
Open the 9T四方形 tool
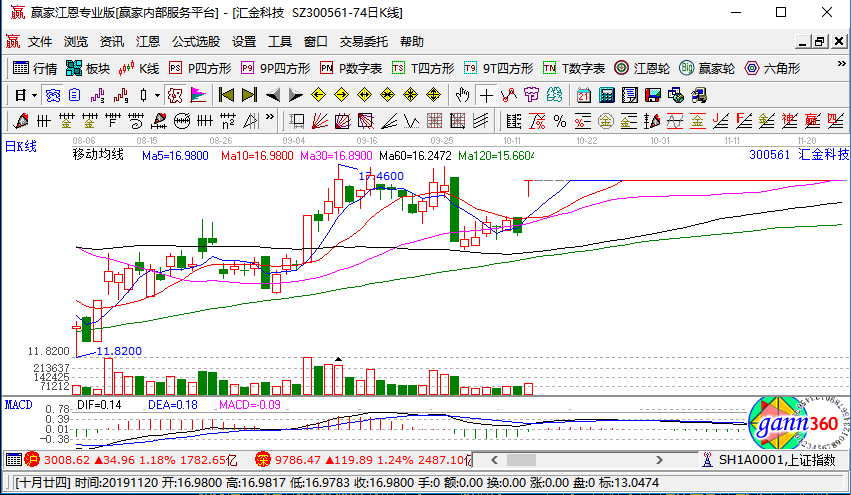(498, 68)
